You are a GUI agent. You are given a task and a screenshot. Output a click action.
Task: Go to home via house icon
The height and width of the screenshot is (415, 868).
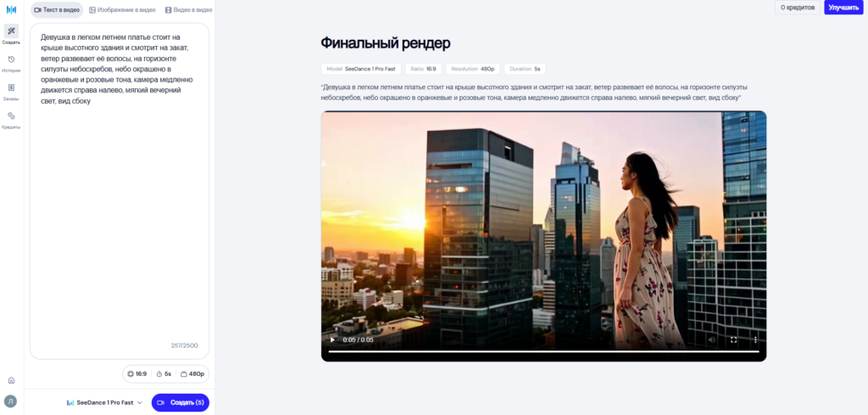(11, 380)
